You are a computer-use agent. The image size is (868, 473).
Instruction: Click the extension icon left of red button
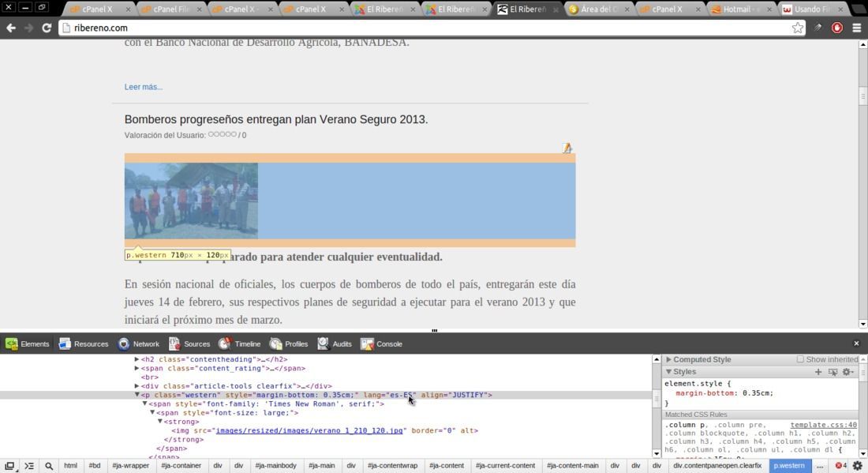coord(817,27)
